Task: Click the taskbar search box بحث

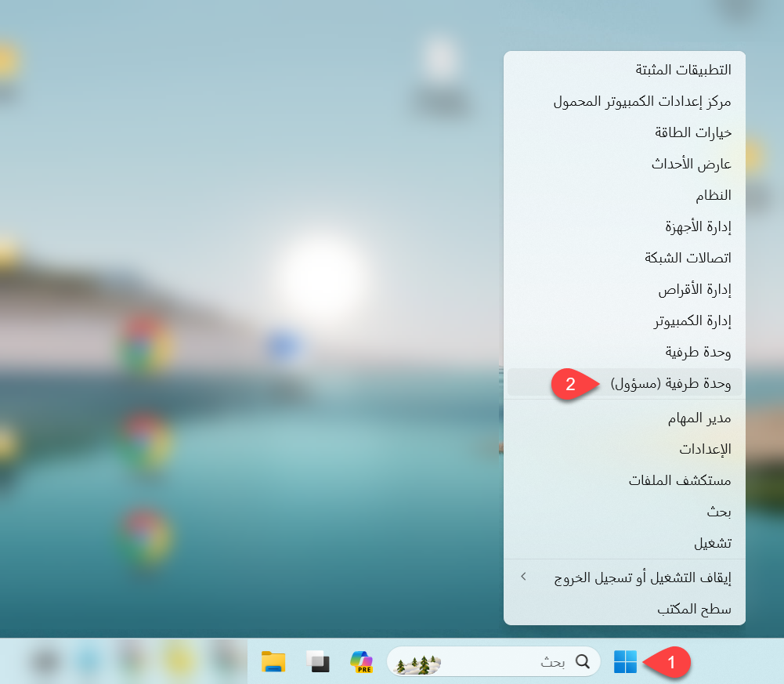Action: pyautogui.click(x=493, y=661)
